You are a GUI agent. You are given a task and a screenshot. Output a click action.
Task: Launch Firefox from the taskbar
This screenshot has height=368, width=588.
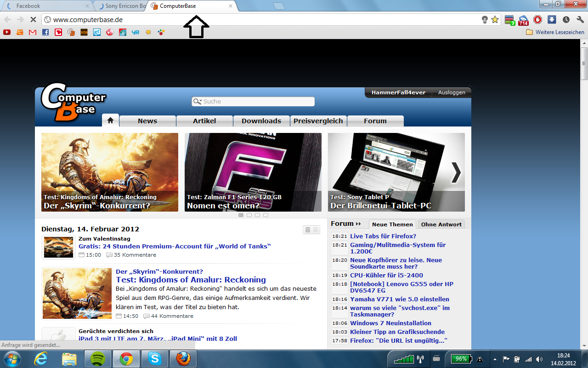pyautogui.click(x=183, y=359)
